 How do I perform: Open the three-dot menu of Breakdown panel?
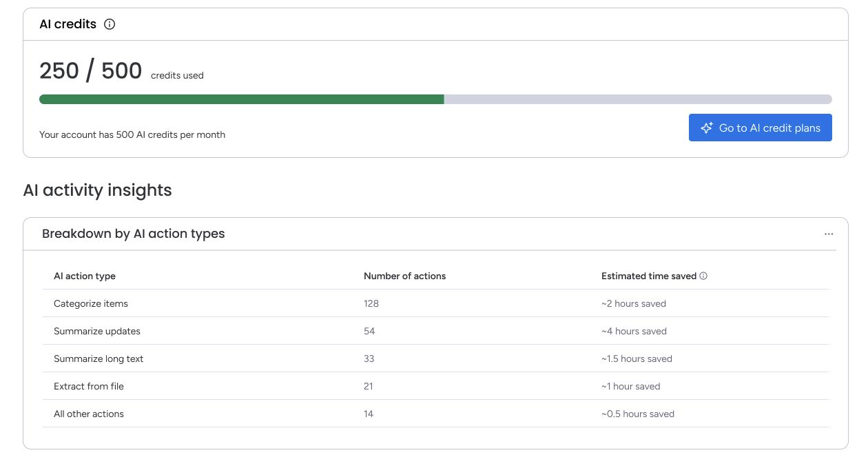click(829, 234)
